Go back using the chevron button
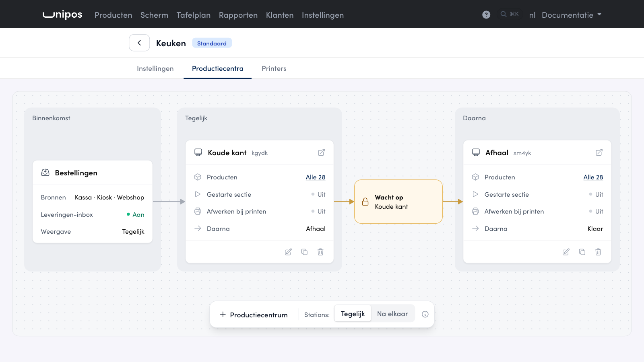Viewport: 644px width, 362px height. click(x=139, y=43)
